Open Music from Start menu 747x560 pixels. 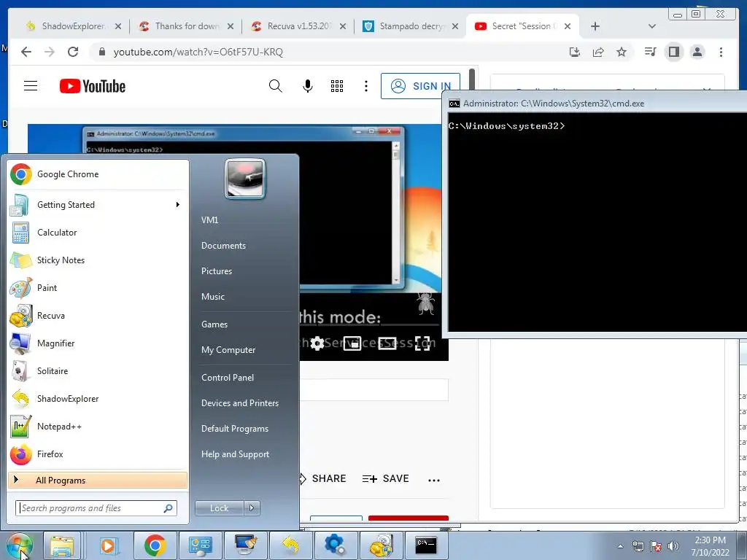pos(213,297)
